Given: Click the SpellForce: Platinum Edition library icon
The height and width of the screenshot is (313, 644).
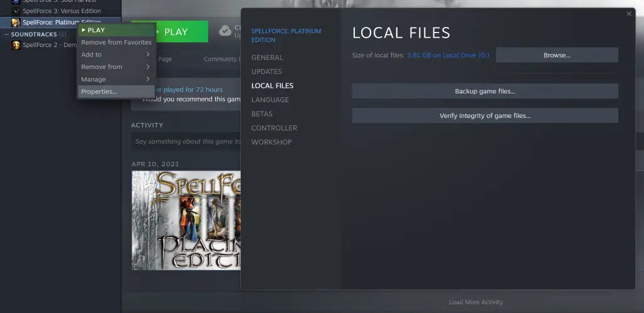Looking at the screenshot, I should (x=16, y=22).
